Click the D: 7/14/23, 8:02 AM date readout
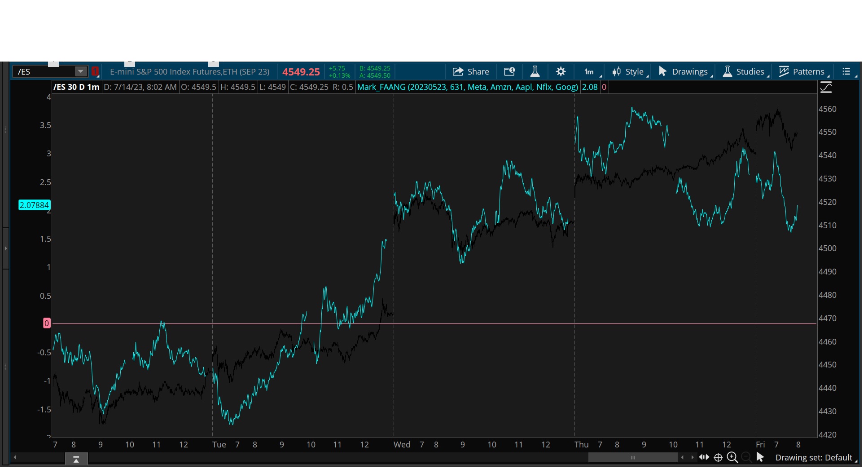 coord(140,87)
